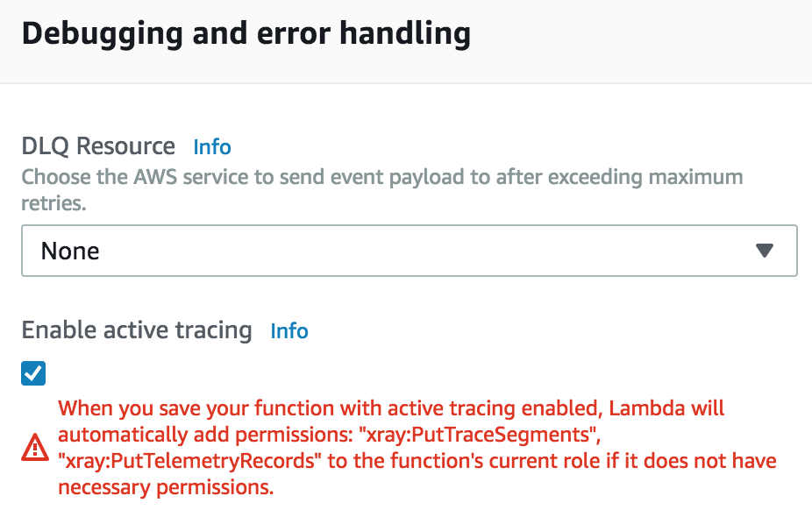Click the Enable active tracing label
The image size is (812, 510).
(137, 330)
